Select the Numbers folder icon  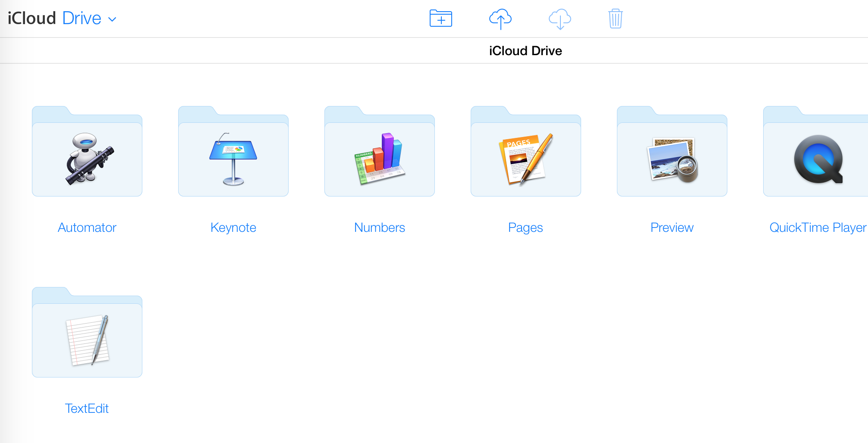[x=380, y=151]
